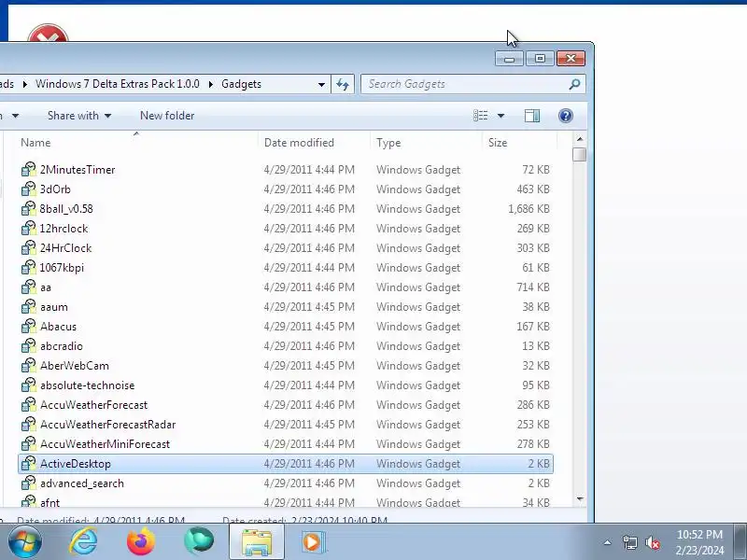Select the 3dOrb gadget icon
This screenshot has width=747, height=560.
click(x=29, y=189)
